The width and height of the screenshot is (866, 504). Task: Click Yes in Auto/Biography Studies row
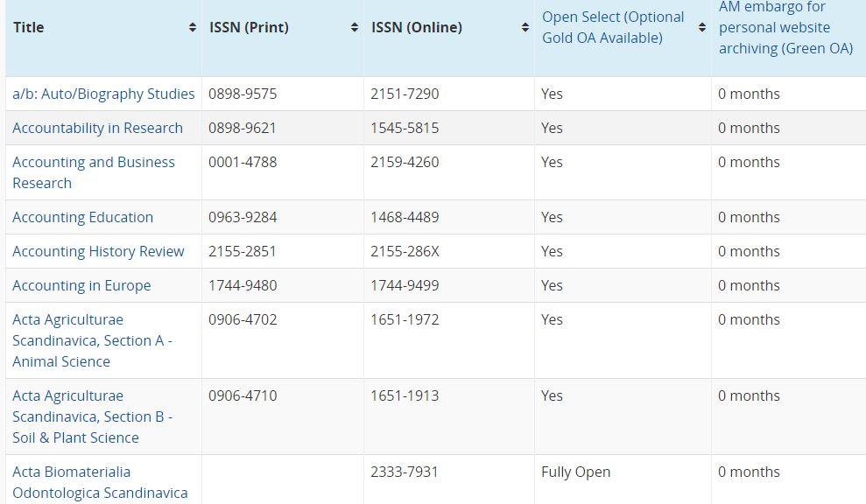click(x=552, y=94)
